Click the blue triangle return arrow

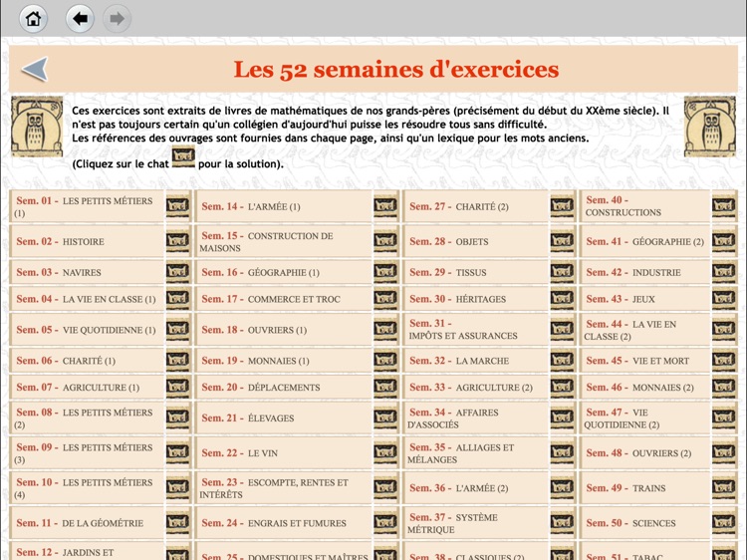coord(35,69)
